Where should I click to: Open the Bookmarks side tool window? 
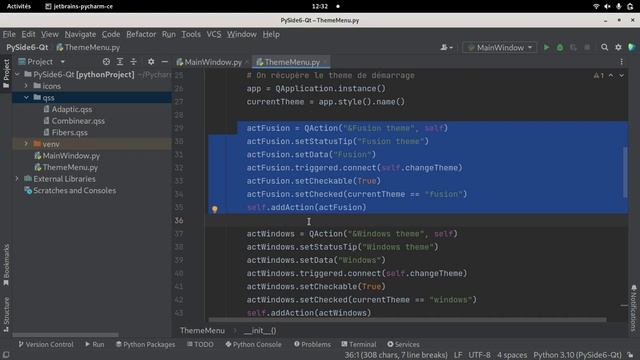[6, 265]
